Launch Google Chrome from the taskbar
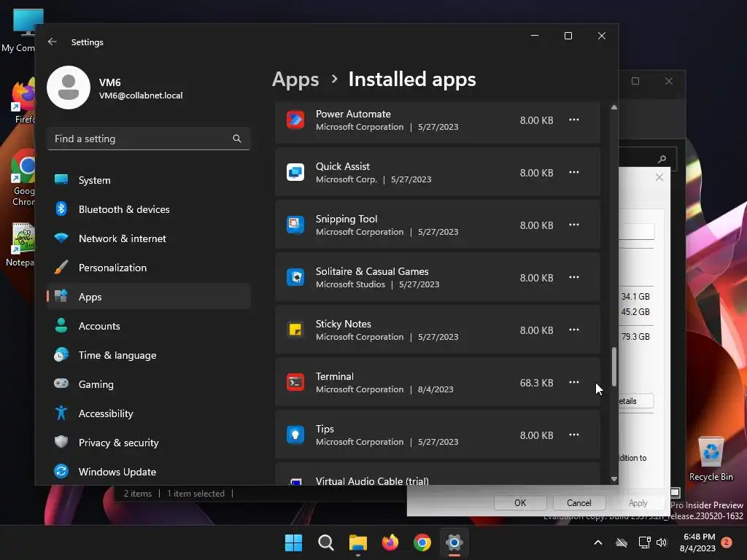The image size is (747, 560). coord(422,542)
